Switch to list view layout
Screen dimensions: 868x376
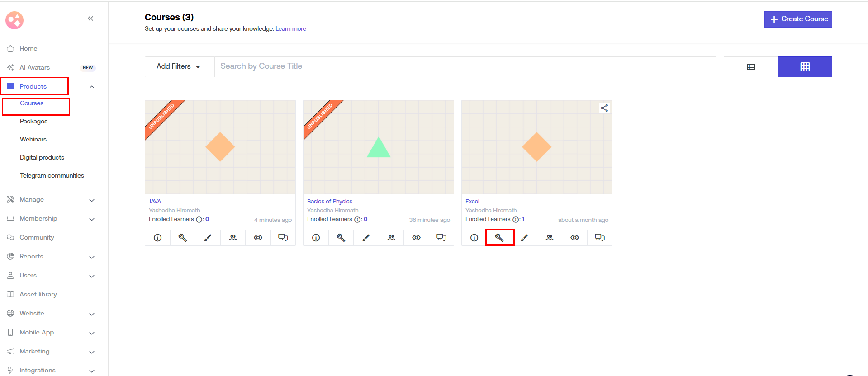tap(751, 67)
